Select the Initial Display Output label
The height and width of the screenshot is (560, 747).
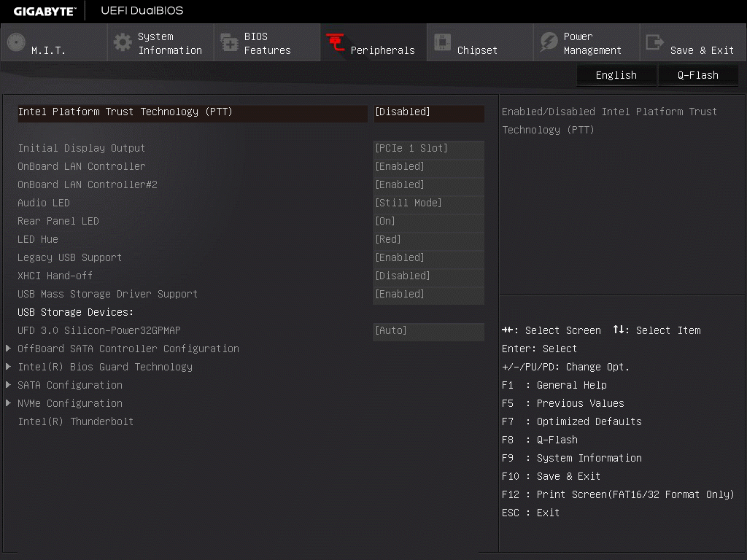pyautogui.click(x=82, y=148)
